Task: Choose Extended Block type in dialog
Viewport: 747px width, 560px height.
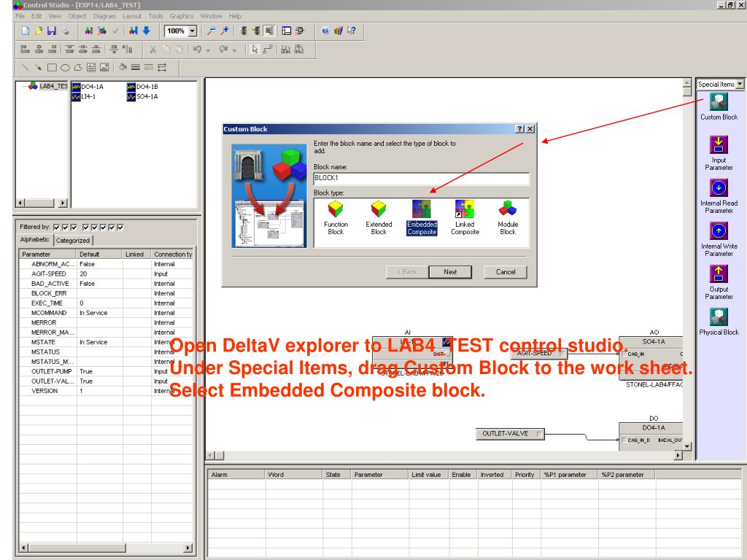Action: point(379,217)
